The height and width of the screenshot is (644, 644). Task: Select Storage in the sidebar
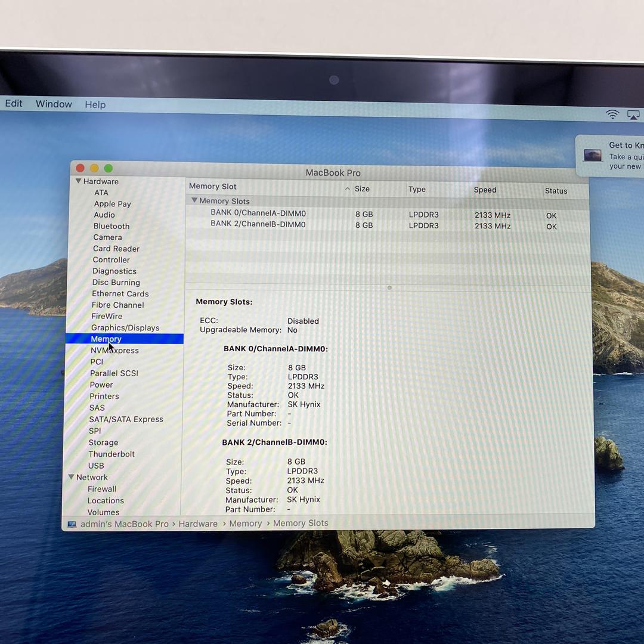[x=104, y=442]
